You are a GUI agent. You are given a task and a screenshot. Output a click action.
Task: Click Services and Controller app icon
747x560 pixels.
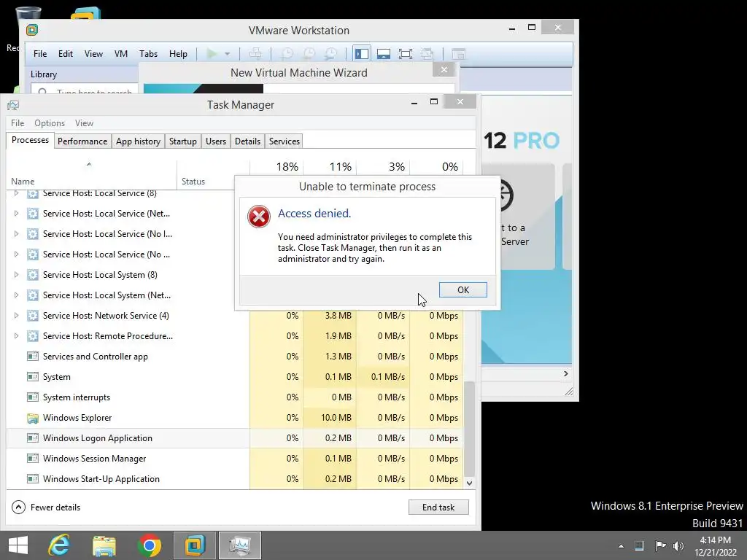pos(32,356)
